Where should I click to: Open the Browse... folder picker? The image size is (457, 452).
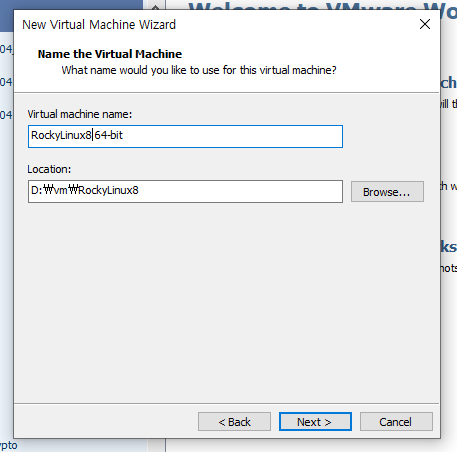387,192
